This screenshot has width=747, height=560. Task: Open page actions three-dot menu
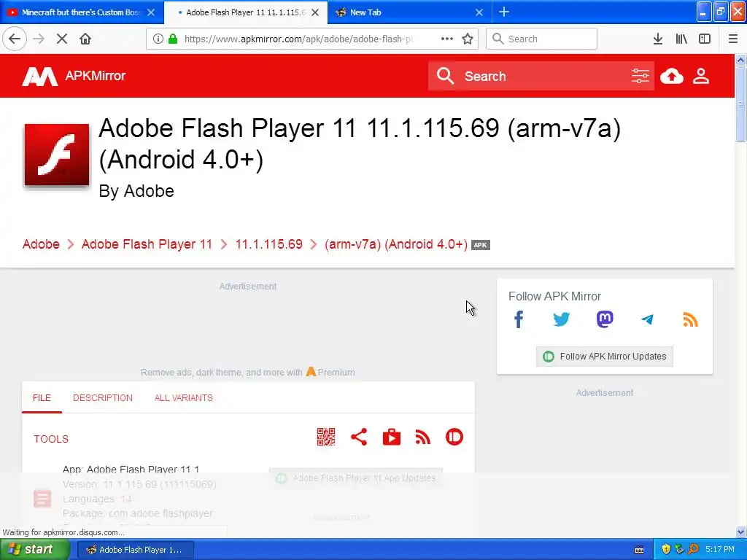(447, 39)
